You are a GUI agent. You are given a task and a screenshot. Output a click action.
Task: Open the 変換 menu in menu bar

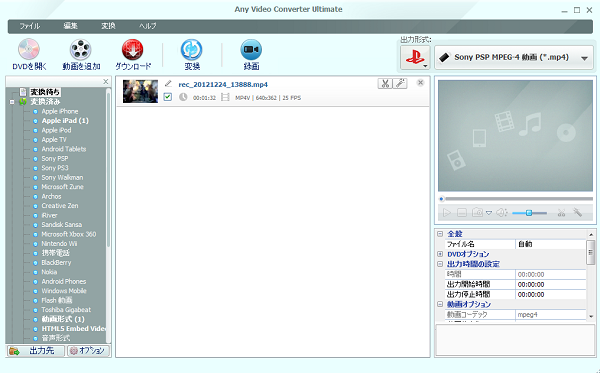click(x=108, y=26)
